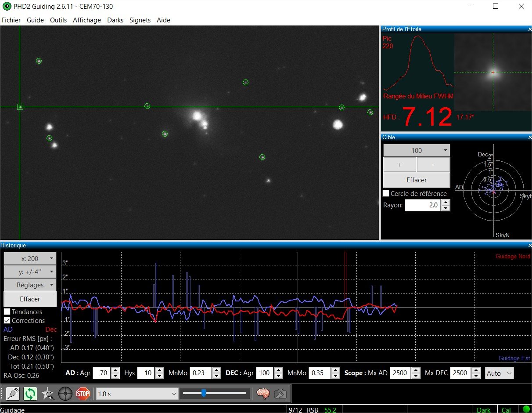Select the looping exposures icon
This screenshot has height=413, width=532.
(30, 394)
